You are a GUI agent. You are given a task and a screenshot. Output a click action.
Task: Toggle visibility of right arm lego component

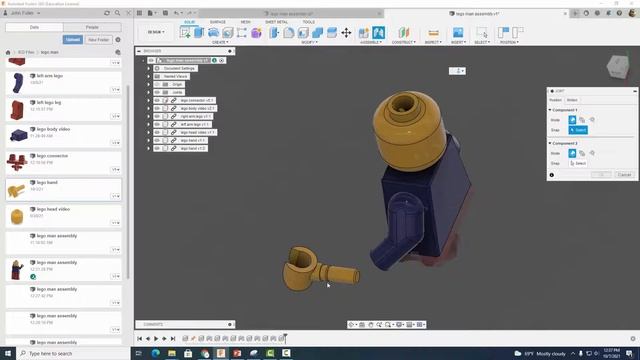(157, 116)
